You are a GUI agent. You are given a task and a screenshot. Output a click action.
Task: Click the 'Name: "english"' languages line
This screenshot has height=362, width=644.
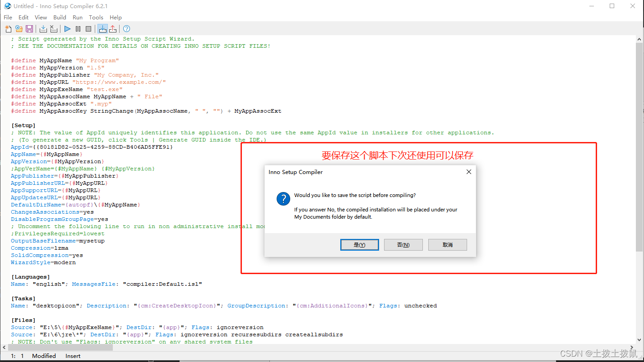point(107,284)
